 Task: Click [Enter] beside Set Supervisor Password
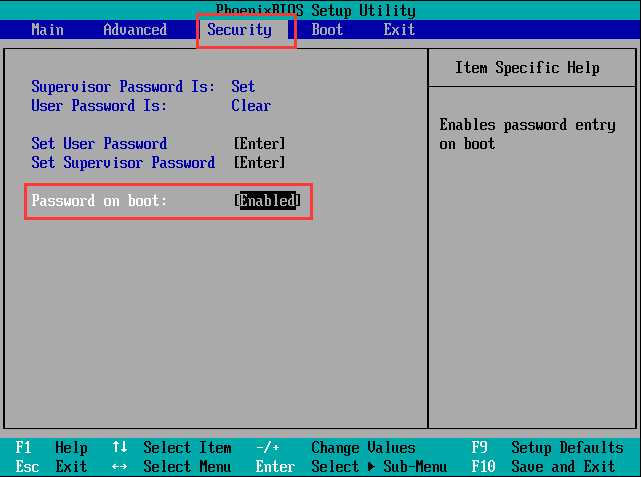click(x=259, y=163)
